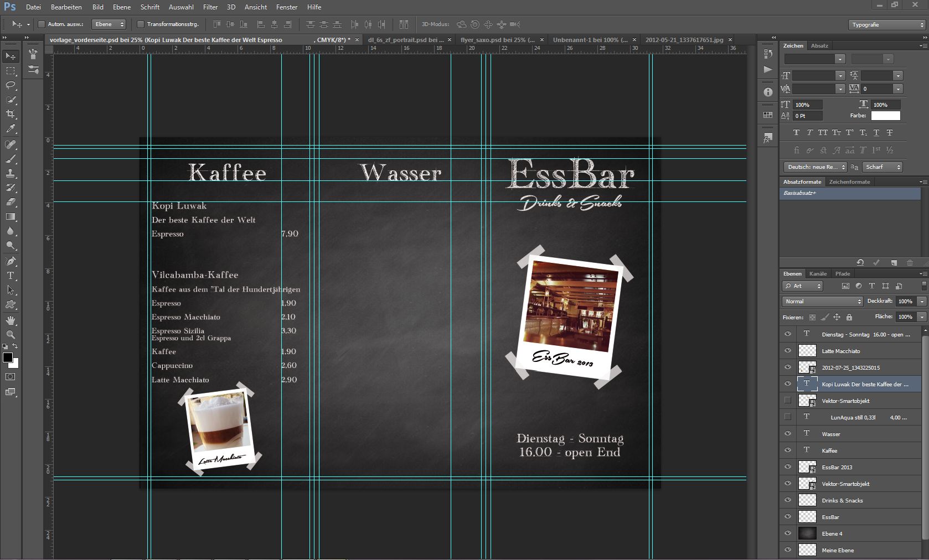The height and width of the screenshot is (560, 929).
Task: Select the Hand tool
Action: pos(11,320)
